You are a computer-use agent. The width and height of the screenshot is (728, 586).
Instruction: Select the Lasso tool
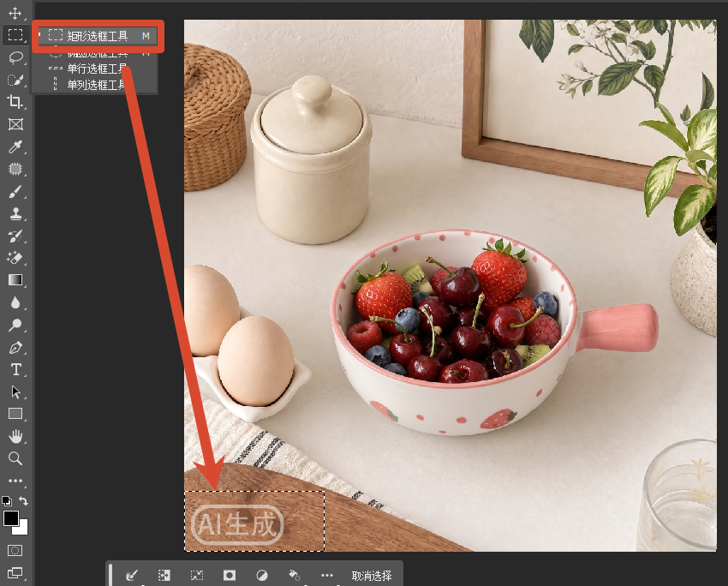coord(15,57)
